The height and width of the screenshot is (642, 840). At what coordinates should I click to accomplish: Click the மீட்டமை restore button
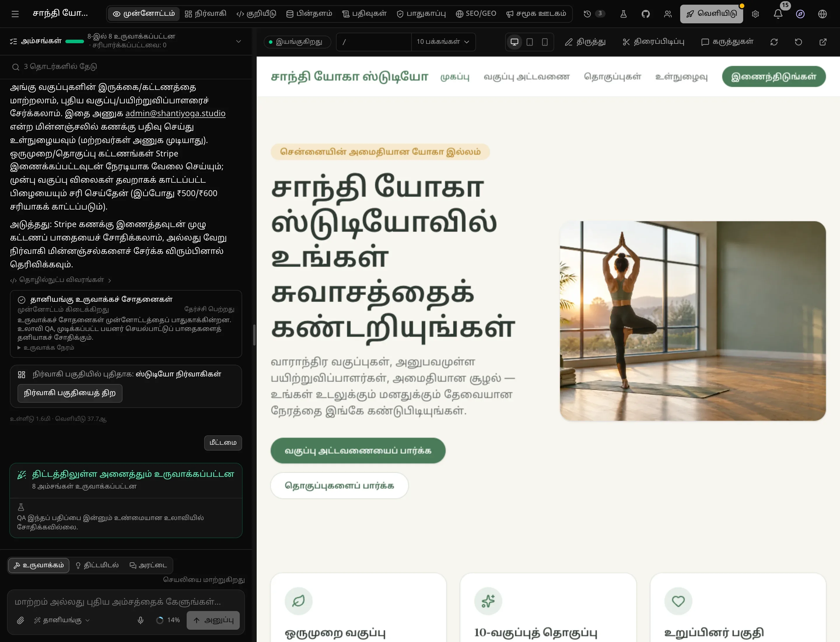tap(223, 443)
